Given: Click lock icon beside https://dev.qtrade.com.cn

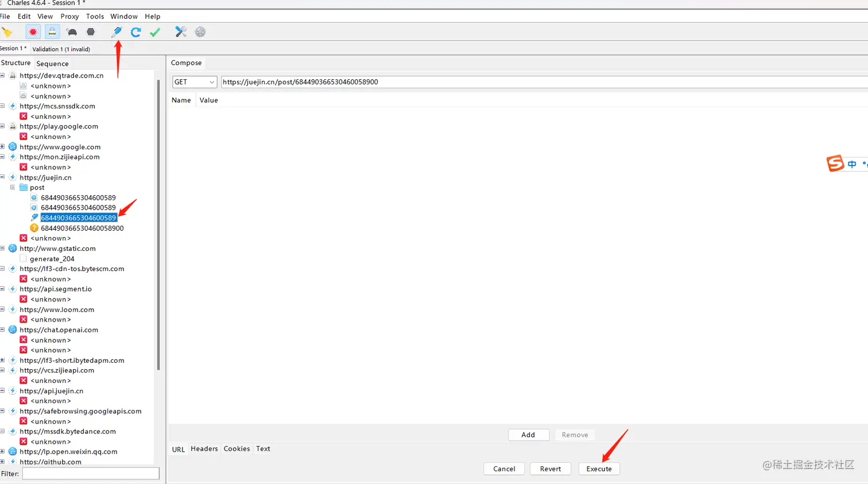Looking at the screenshot, I should (13, 75).
